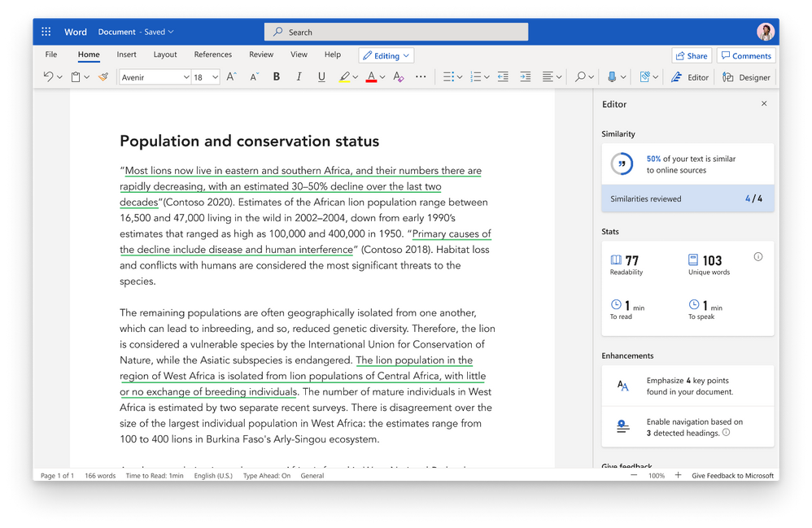Click the Clear Formatting icon
This screenshot has width=812, height=528.
398,76
